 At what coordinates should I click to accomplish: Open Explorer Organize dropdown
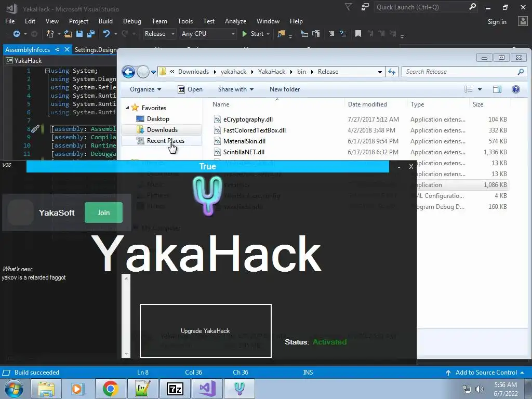(x=145, y=89)
